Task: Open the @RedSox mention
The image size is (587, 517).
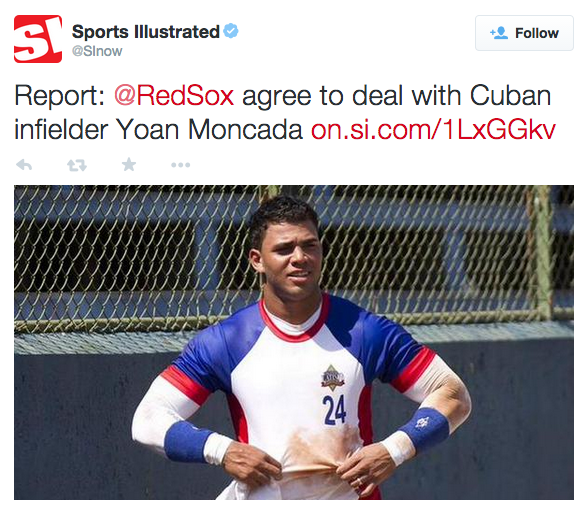Action: (x=174, y=96)
